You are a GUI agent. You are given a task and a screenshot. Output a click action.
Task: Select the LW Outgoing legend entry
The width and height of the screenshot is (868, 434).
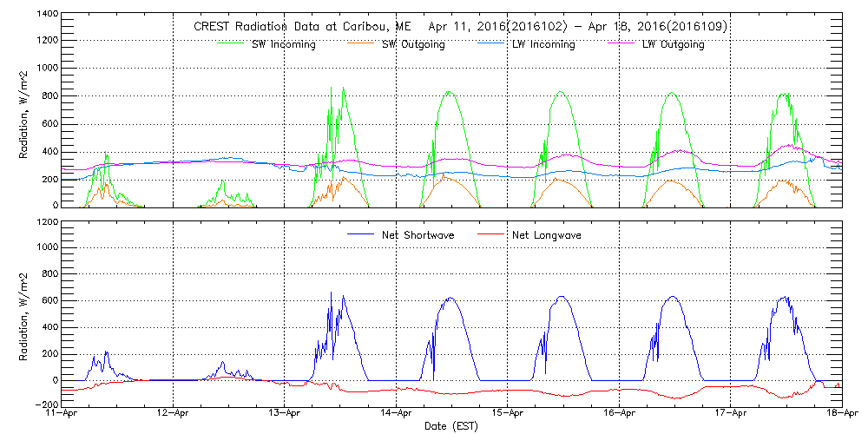673,45
